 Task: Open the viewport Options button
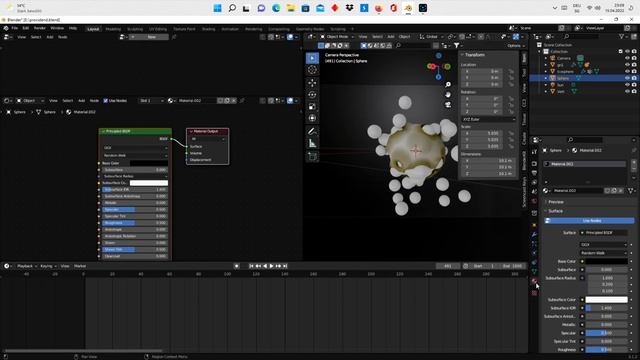(x=515, y=46)
